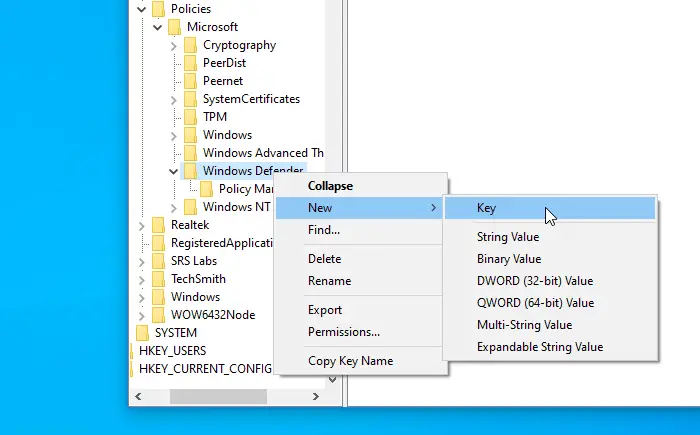Click the SRS Labs folder icon
The width and height of the screenshot is (700, 435).
[x=158, y=261]
